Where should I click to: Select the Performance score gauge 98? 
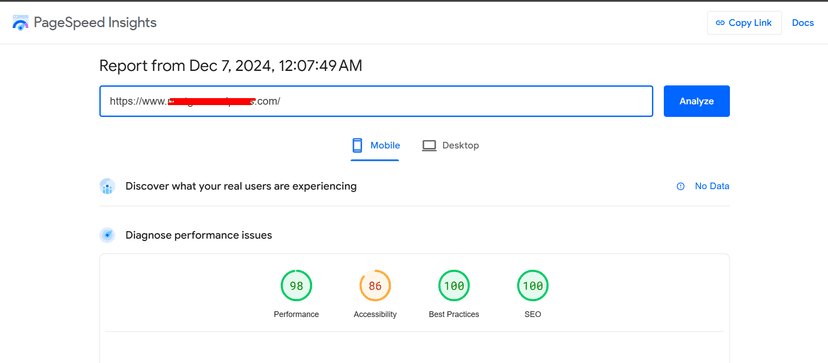pyautogui.click(x=296, y=286)
